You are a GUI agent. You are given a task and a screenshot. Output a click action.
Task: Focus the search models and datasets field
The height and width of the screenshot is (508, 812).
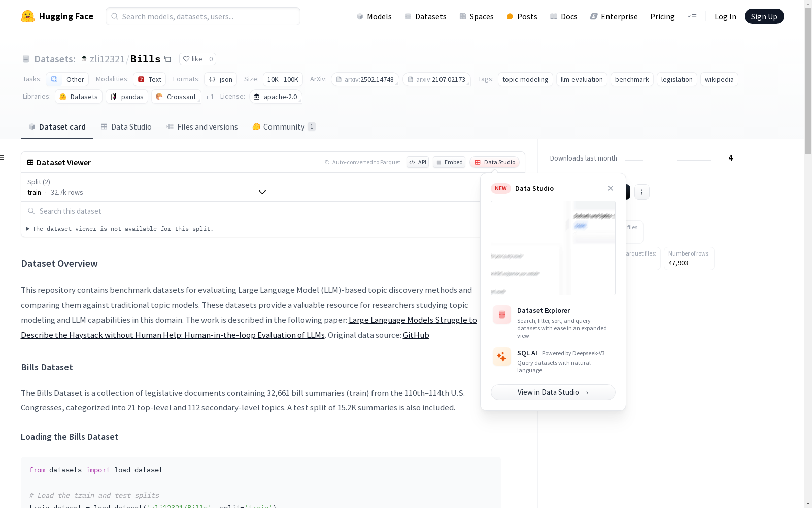click(203, 16)
